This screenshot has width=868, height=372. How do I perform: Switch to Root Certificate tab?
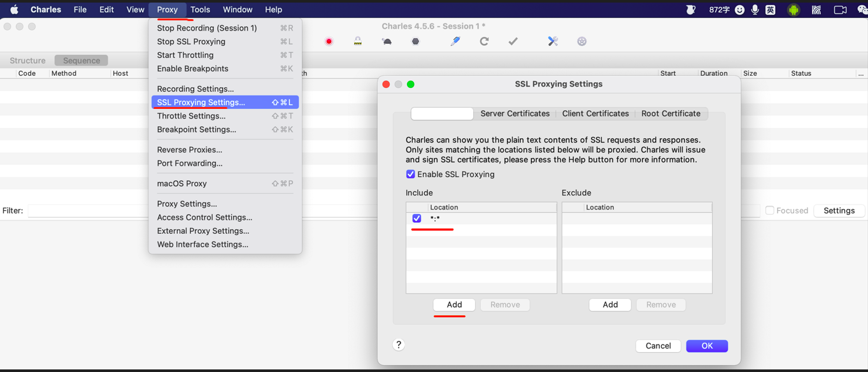[x=671, y=113]
